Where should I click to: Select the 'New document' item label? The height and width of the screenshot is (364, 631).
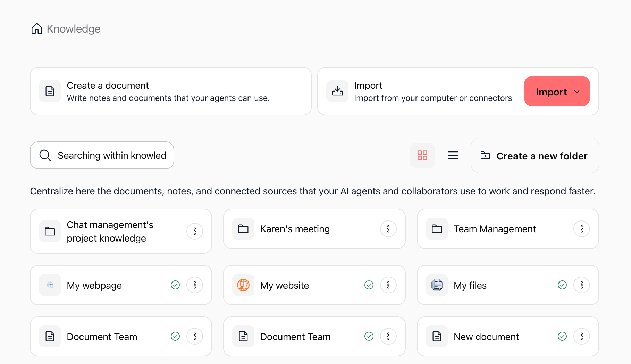(486, 337)
